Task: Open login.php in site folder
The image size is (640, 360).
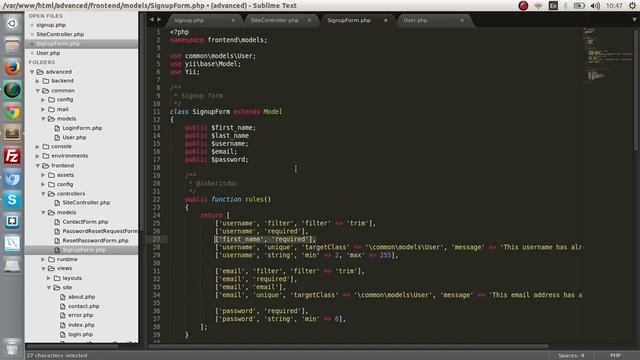Action: pos(80,334)
